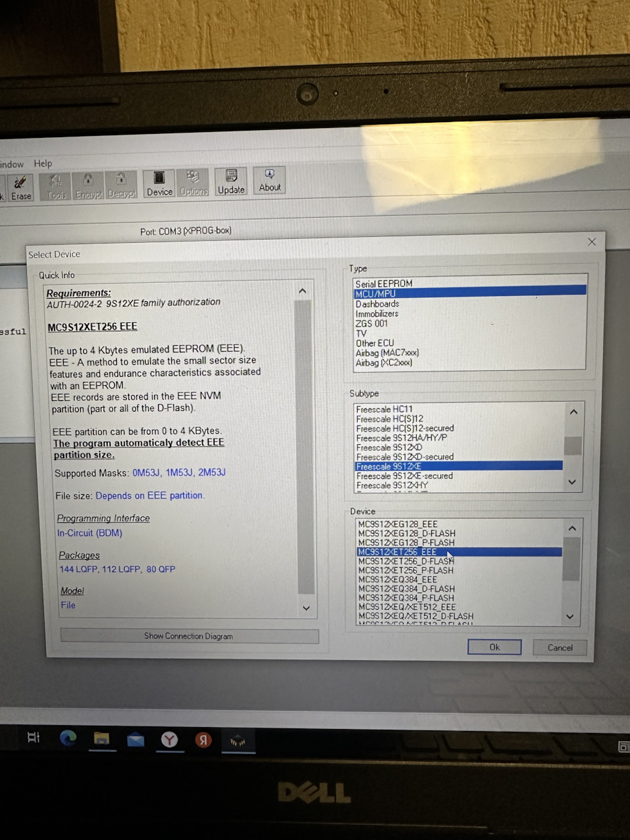
Task: Select Airbag (MAC7xxx) type
Action: pyautogui.click(x=470, y=353)
